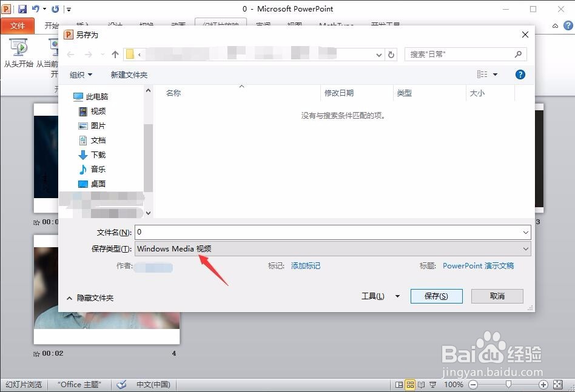Collapse the ribbon with the caret icon
The width and height of the screenshot is (575, 392).
pos(555,25)
